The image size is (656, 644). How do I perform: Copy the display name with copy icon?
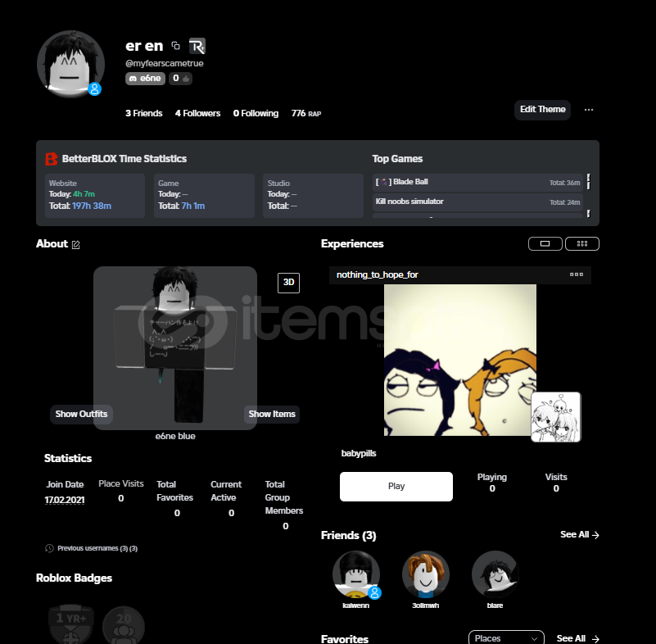tap(176, 46)
